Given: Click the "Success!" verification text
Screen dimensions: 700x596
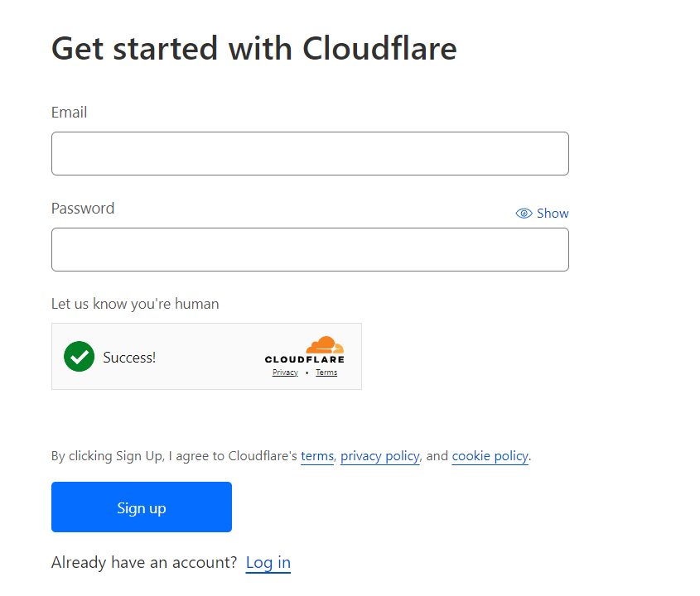Looking at the screenshot, I should coord(129,358).
